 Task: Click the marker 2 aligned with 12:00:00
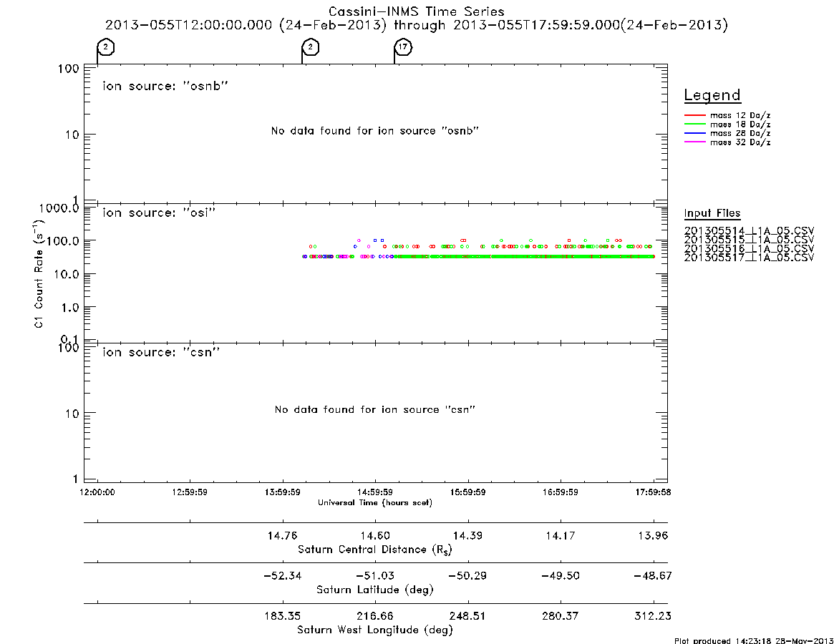106,47
